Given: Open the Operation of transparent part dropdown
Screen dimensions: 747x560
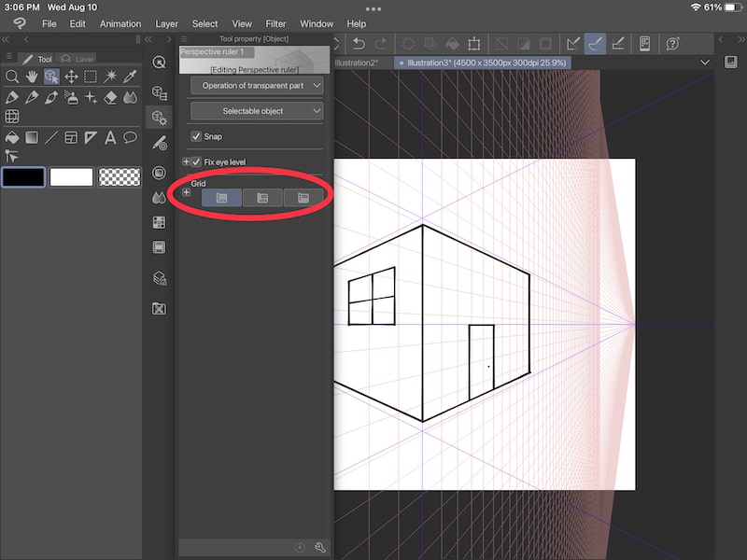Looking at the screenshot, I should tap(256, 85).
